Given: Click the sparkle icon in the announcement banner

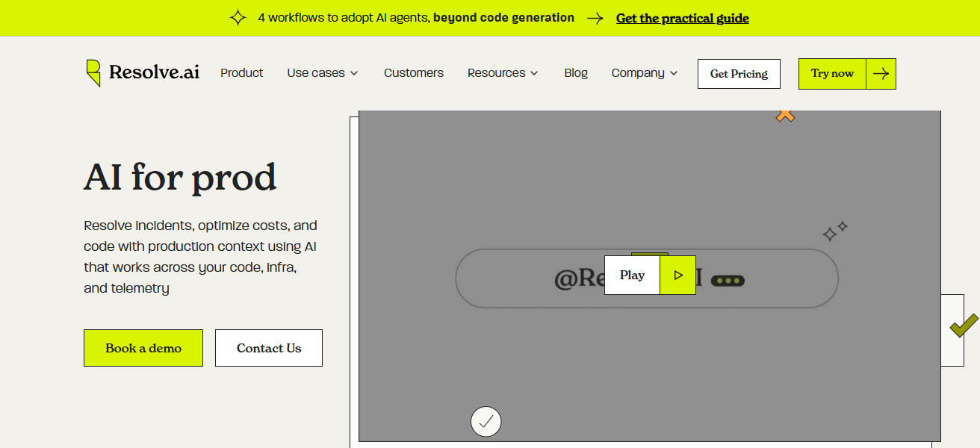Looking at the screenshot, I should 237,17.
